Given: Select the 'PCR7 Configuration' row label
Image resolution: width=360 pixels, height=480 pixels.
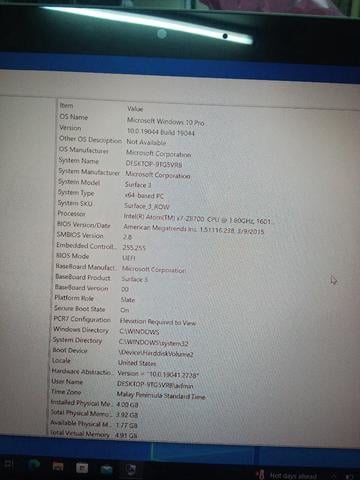Looking at the screenshot, I should click(82, 319).
